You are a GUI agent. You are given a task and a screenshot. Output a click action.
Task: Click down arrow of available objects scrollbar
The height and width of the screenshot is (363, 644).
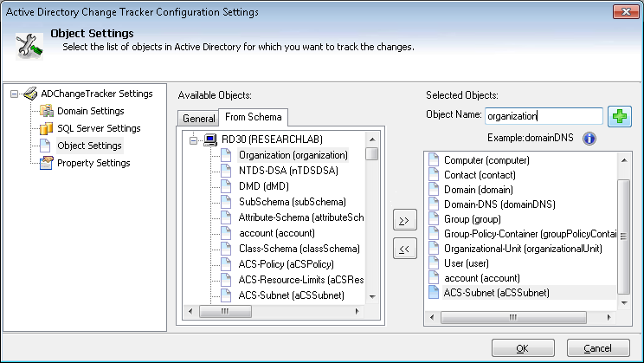[372, 296]
